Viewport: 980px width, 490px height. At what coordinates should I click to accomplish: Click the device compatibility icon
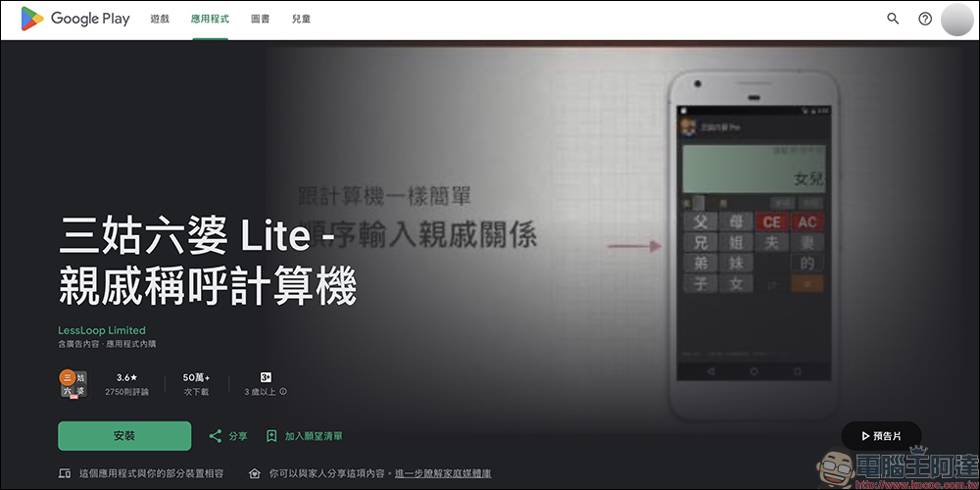65,473
